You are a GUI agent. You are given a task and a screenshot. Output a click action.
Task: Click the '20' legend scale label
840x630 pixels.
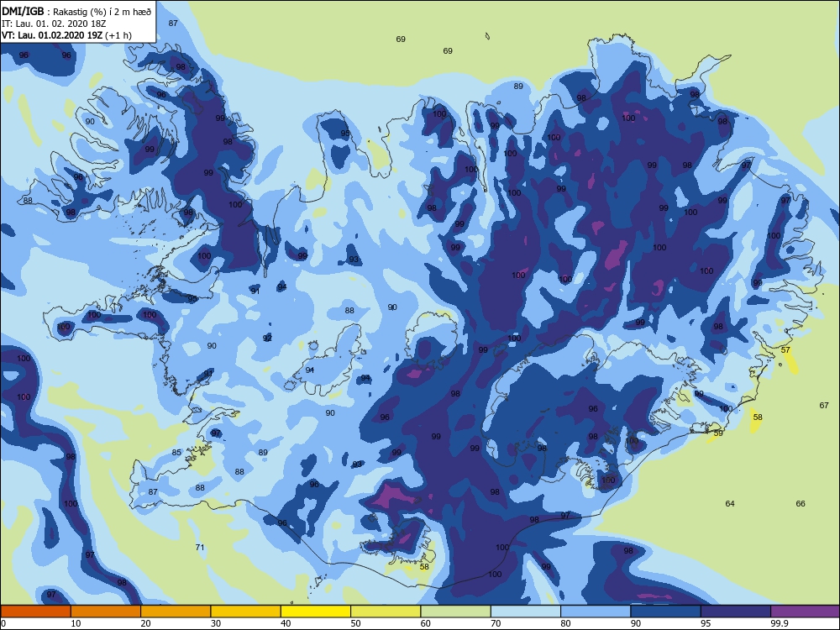(145, 623)
